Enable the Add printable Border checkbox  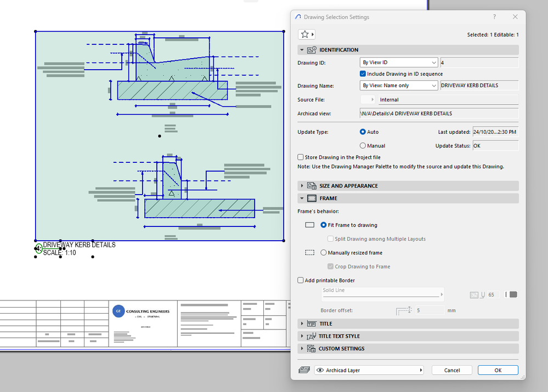coord(301,280)
